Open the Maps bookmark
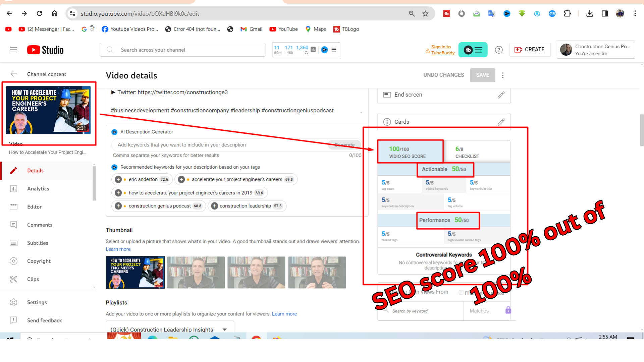Screen dimensions: 644x362 (316, 29)
